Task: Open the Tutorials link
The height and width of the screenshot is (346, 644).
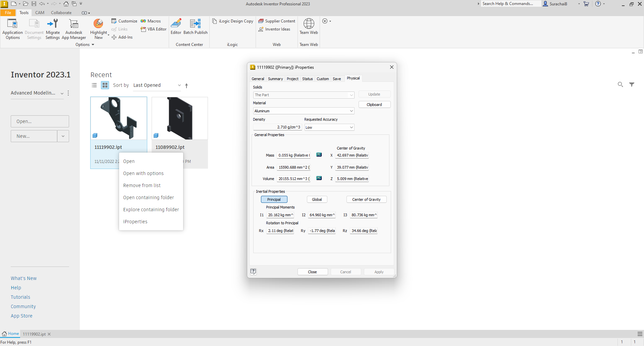Action: [x=20, y=297]
